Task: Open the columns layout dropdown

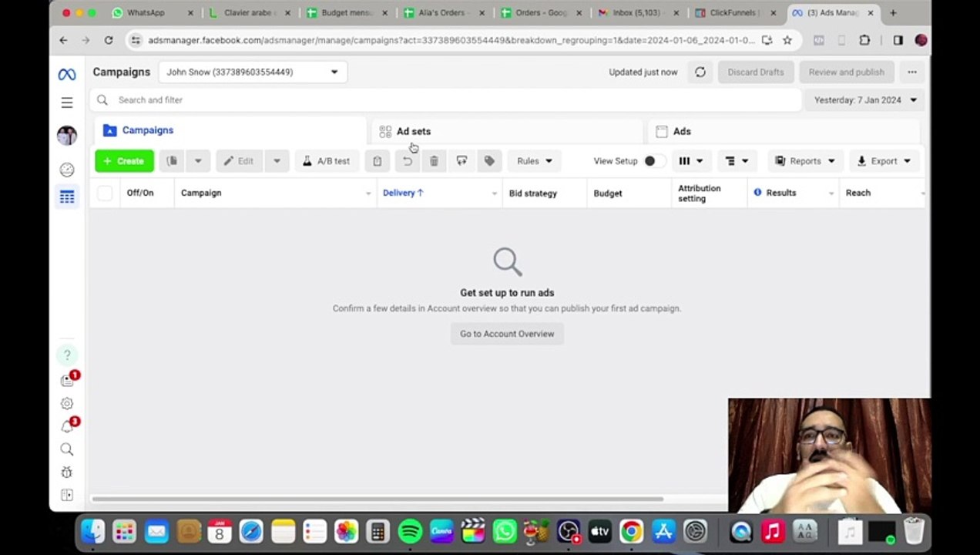Action: click(690, 161)
